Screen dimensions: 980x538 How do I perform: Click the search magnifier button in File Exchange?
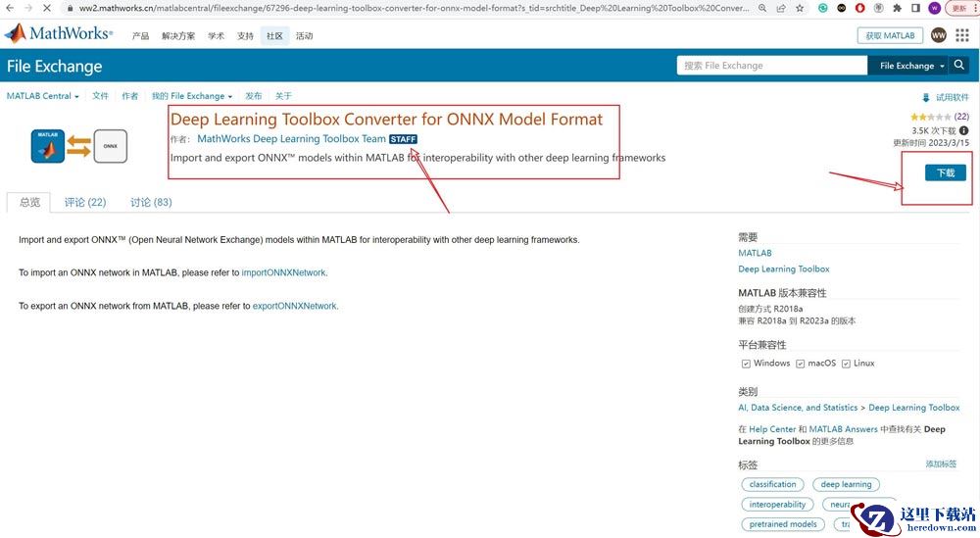point(959,65)
